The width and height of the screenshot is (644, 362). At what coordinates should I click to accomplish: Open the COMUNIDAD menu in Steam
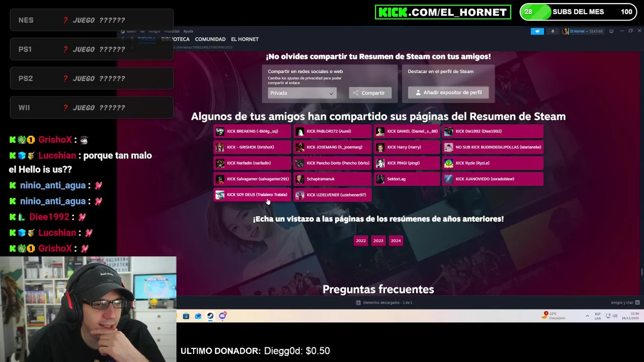point(210,39)
